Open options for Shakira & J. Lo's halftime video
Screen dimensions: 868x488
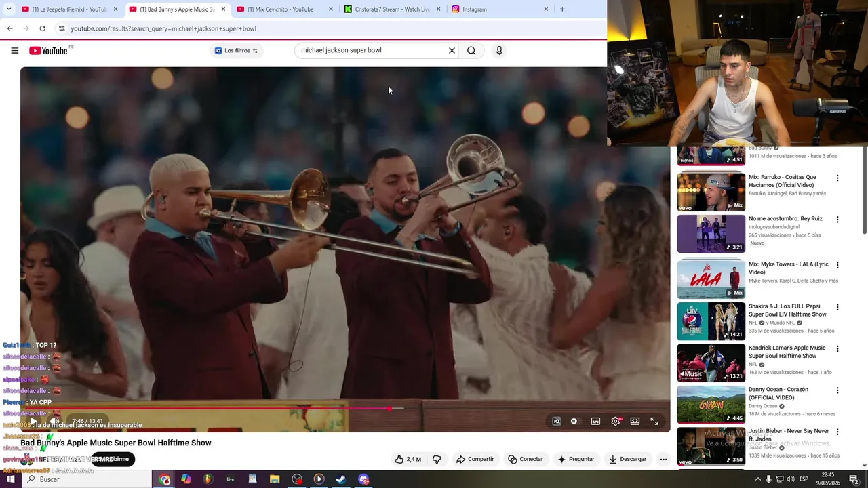pyautogui.click(x=837, y=307)
